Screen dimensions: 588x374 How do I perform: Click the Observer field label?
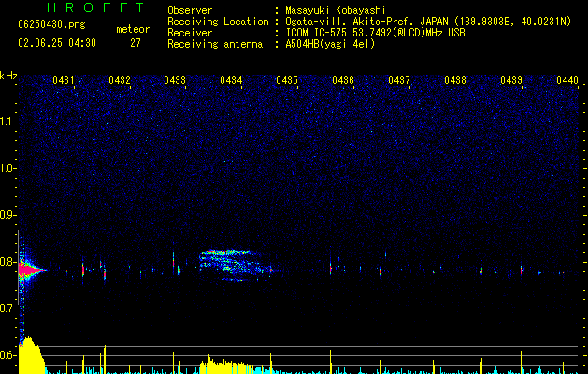point(190,10)
